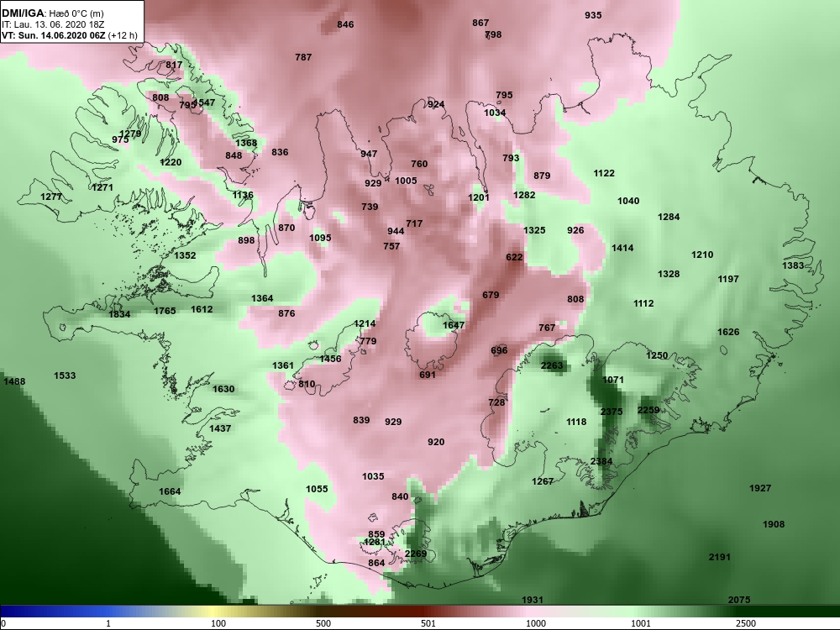Click the map value 924
This screenshot has width=840, height=630.
[436, 104]
